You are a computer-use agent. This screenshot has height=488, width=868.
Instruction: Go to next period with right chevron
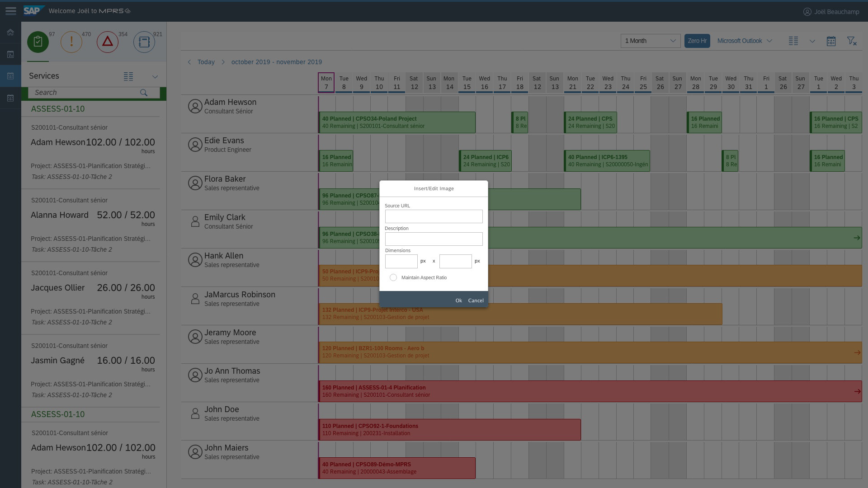click(223, 62)
